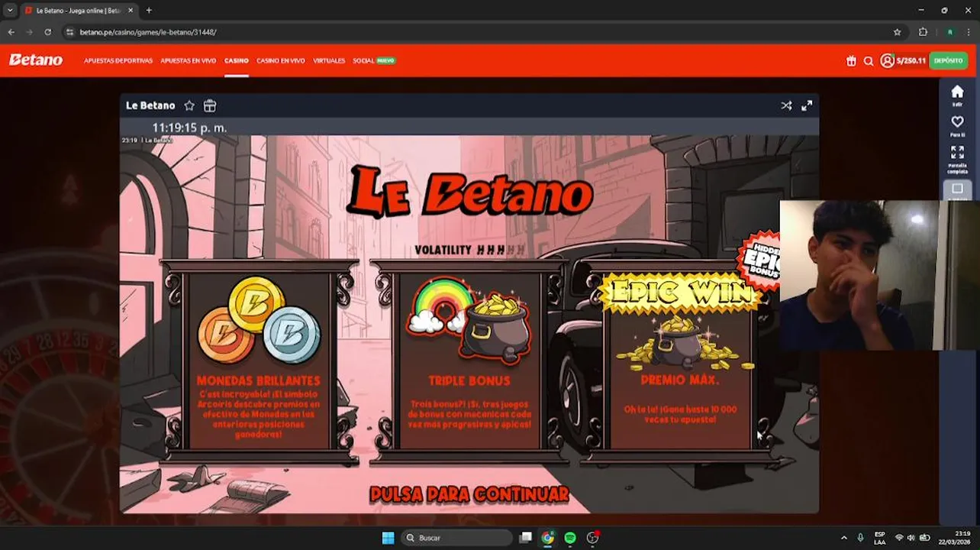Click the Premio Máx. Epic Win card
The image size is (980, 550).
click(679, 362)
